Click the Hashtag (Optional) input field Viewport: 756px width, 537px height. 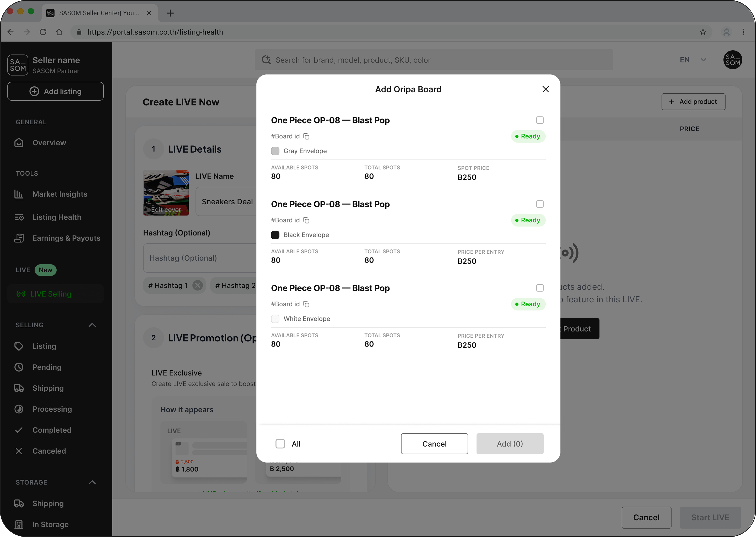[200, 258]
